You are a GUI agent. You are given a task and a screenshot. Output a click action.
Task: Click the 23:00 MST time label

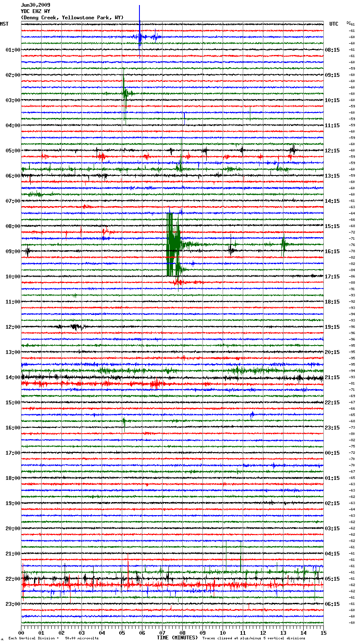point(13,604)
